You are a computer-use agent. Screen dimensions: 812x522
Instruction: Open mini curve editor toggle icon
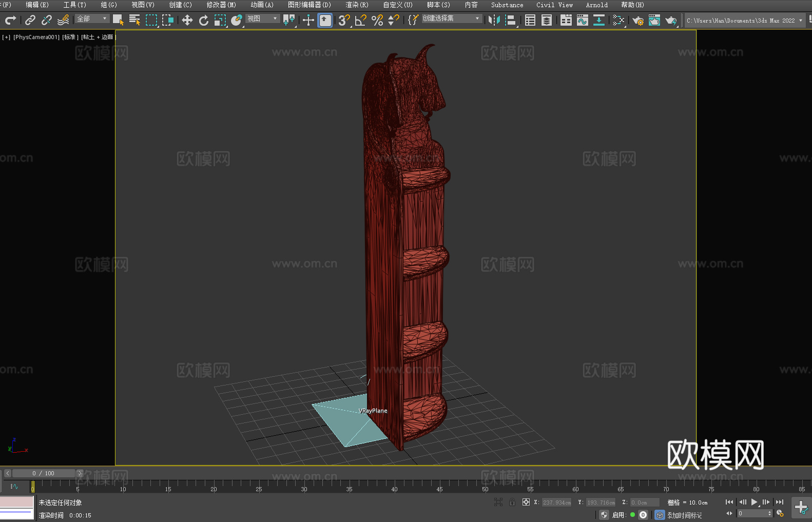tap(14, 486)
